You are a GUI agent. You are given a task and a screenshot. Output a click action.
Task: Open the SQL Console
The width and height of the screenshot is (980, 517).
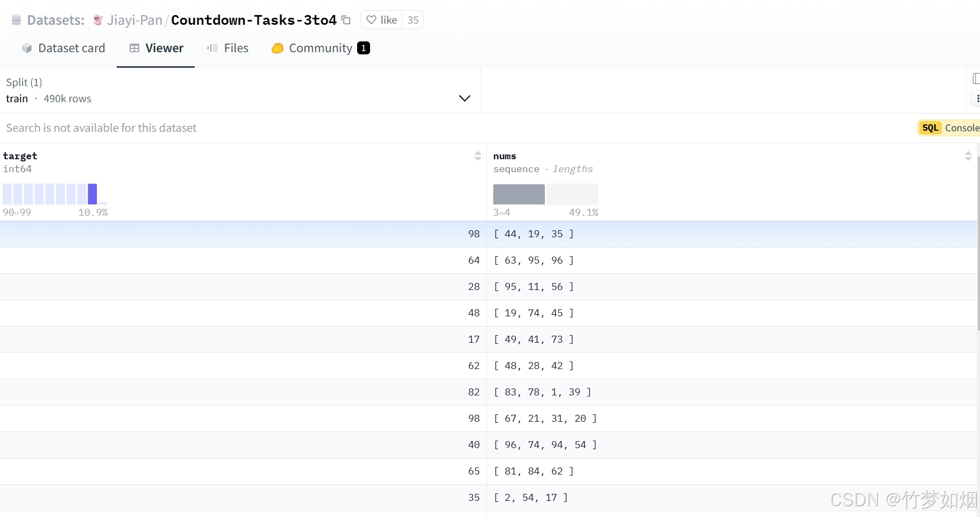(x=949, y=128)
